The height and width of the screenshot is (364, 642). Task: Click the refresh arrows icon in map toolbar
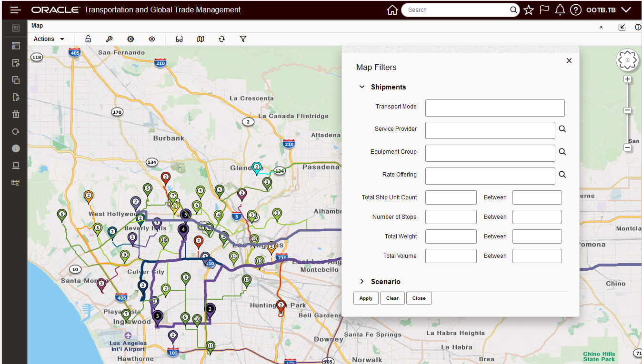(221, 39)
